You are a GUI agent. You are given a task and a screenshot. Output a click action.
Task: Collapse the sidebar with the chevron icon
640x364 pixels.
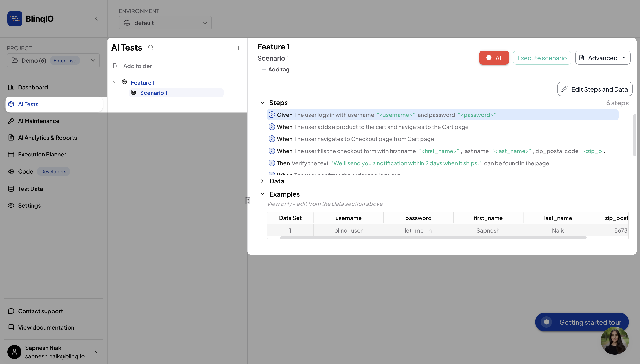[x=96, y=19]
